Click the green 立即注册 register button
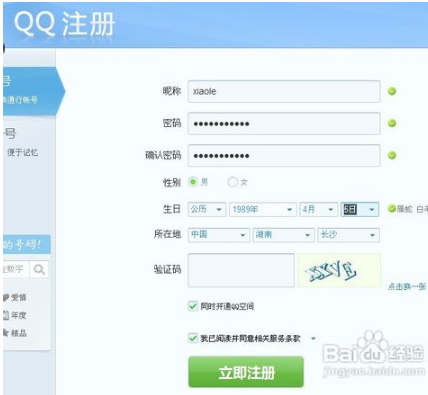Viewport: 428px width, 395px height. pos(246,372)
